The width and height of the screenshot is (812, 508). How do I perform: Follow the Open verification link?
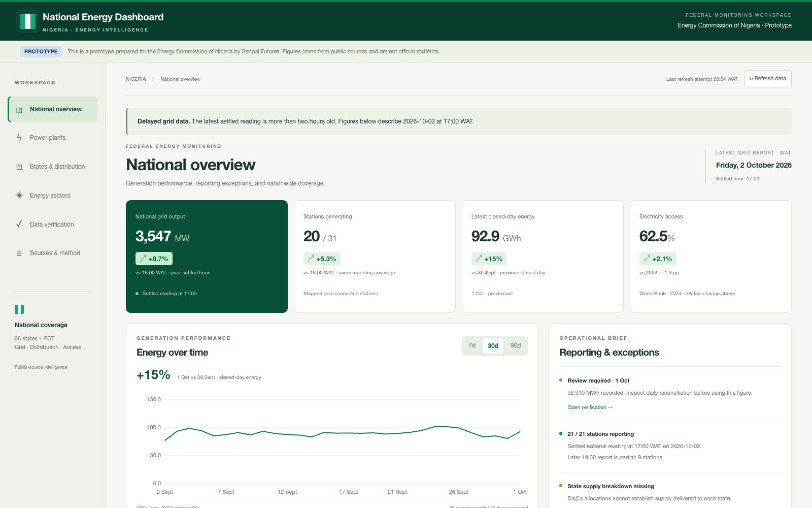pos(590,407)
